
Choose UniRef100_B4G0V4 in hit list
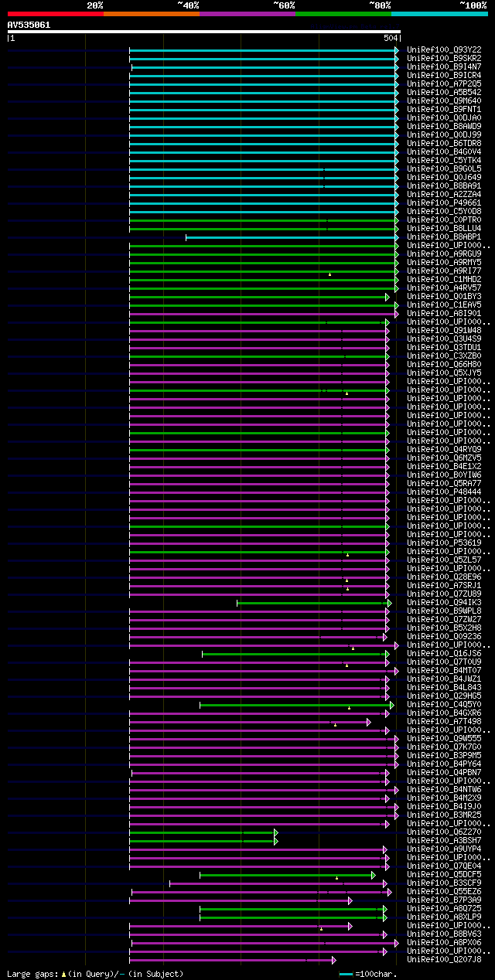tap(444, 151)
